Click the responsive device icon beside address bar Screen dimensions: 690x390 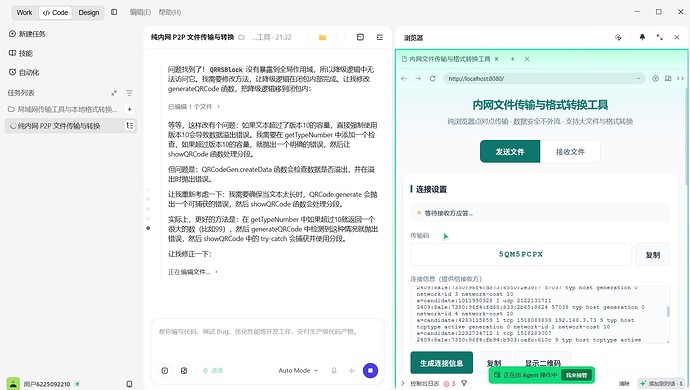(x=668, y=78)
